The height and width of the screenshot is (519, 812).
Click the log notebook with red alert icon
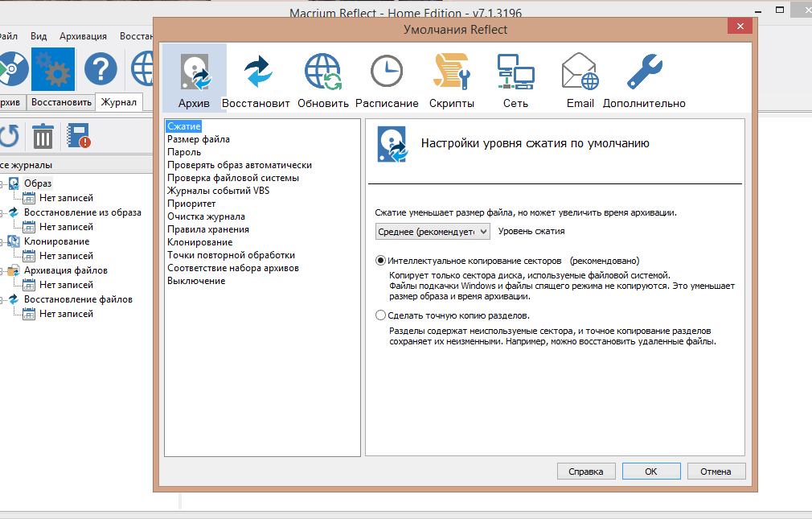(79, 136)
